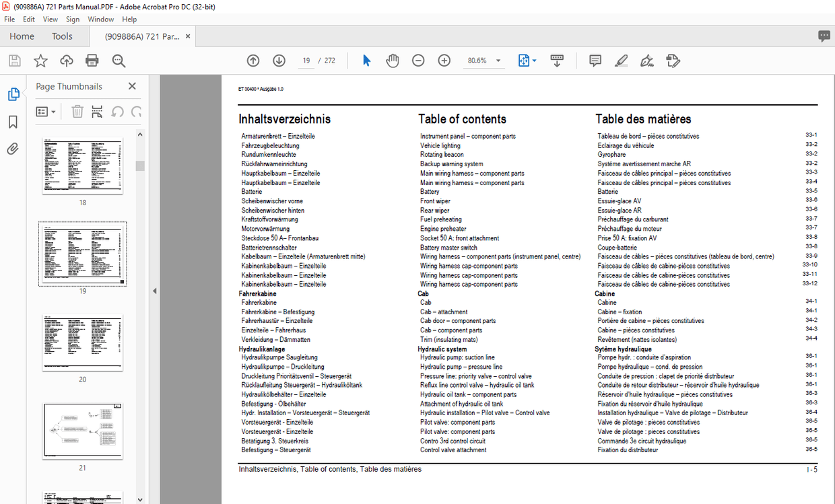
Task: Open thumbnail options dropdown arrow
Action: (53, 111)
